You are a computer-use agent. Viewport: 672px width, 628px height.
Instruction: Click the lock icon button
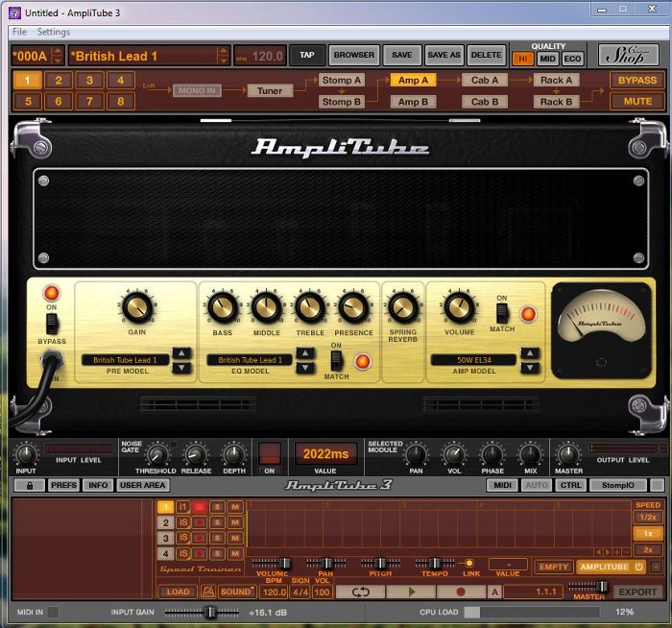point(30,485)
